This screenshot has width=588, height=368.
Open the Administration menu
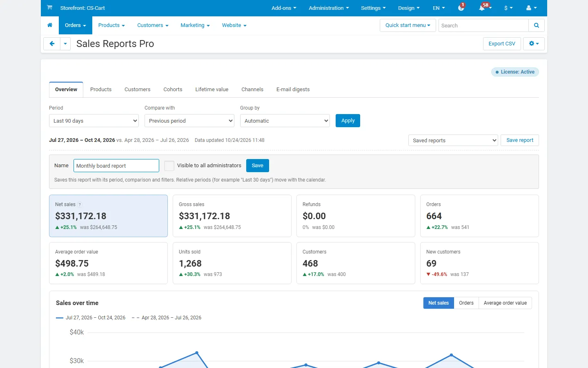pyautogui.click(x=329, y=8)
